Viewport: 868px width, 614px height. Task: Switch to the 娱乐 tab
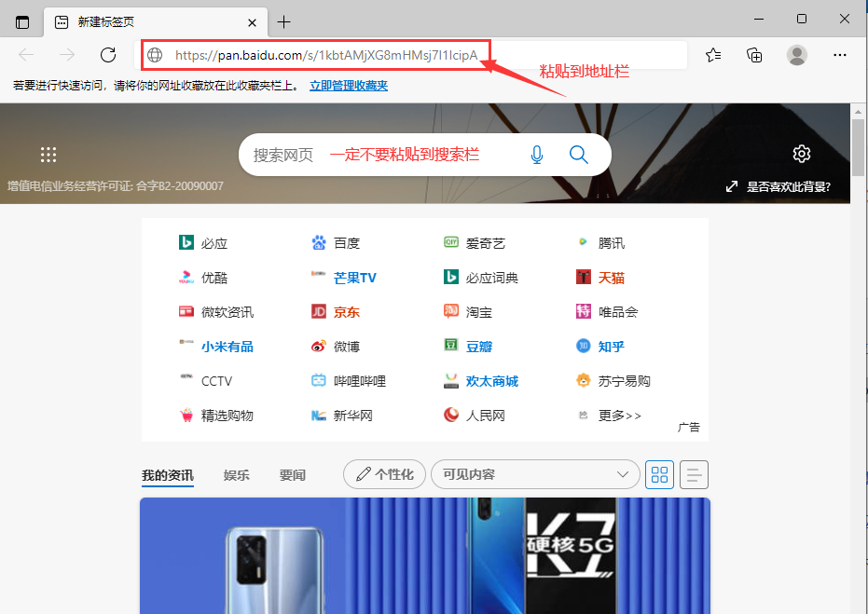[237, 475]
